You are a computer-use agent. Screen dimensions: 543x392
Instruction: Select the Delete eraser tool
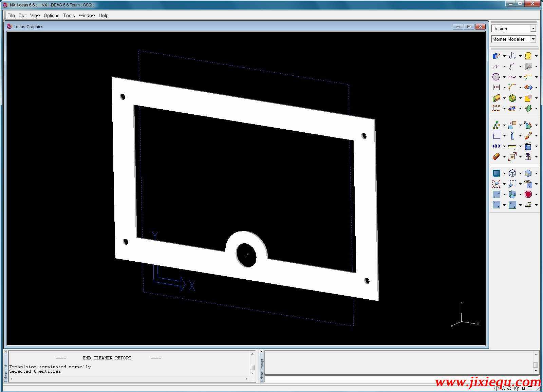[496, 156]
